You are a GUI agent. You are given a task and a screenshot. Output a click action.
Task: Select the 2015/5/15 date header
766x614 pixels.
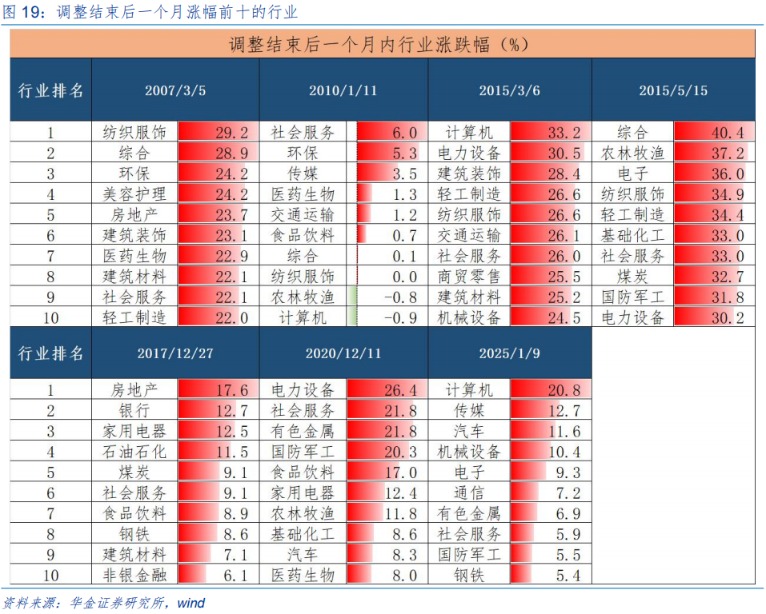(x=673, y=90)
